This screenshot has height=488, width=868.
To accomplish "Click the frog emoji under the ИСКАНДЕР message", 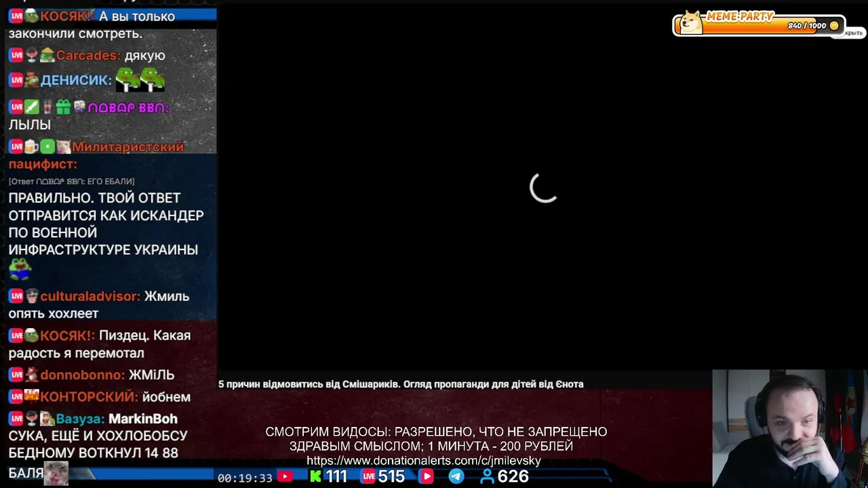I will click(20, 269).
